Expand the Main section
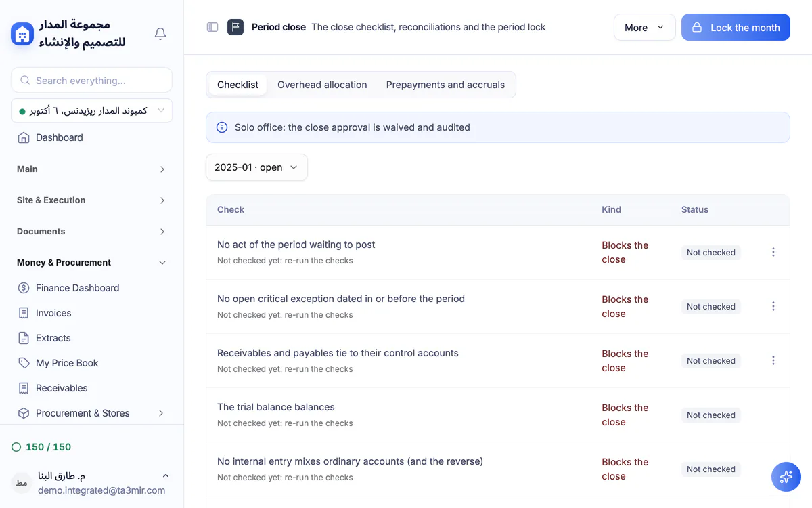 [91, 169]
